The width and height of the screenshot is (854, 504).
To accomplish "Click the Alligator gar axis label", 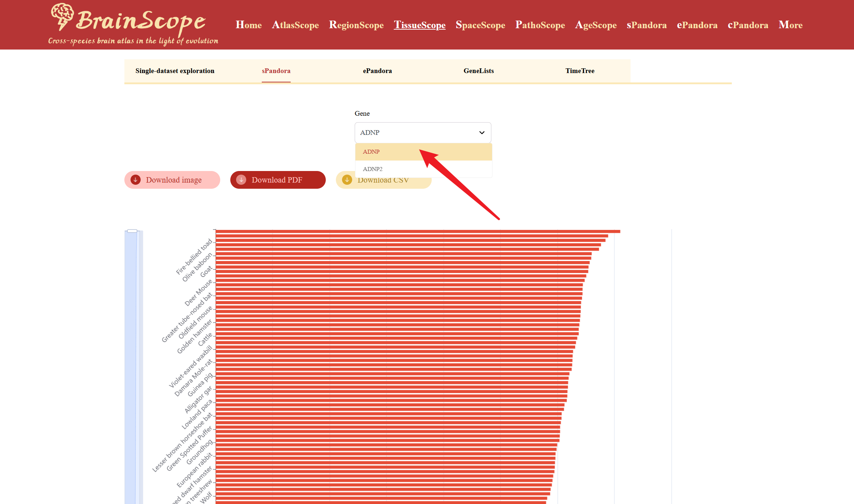I will point(198,399).
